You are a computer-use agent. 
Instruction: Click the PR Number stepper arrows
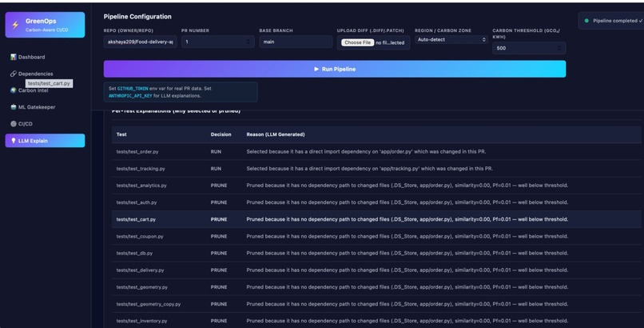248,42
